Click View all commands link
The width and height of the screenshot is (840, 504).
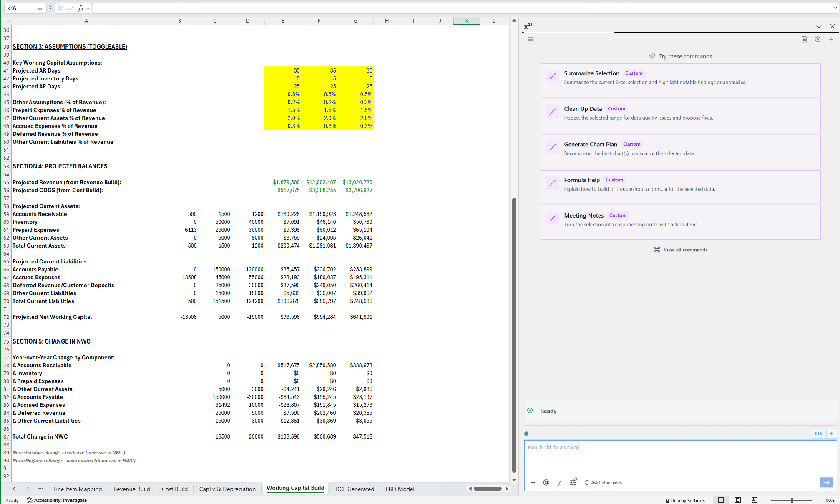[681, 250]
